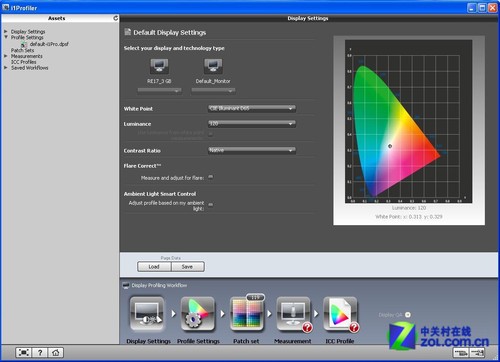Open the ICC Profile workflow step icon
The image size is (500, 362).
pos(340,314)
